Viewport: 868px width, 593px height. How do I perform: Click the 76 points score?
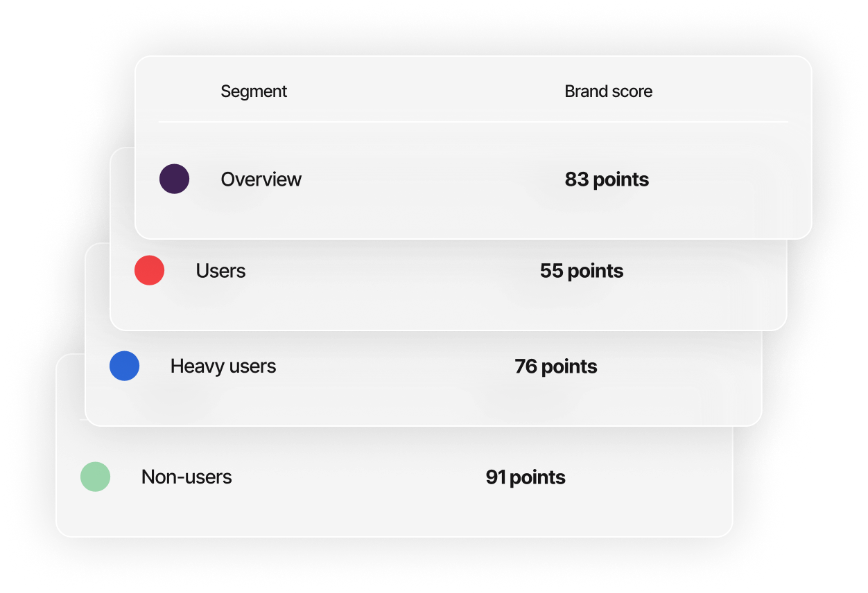click(556, 366)
